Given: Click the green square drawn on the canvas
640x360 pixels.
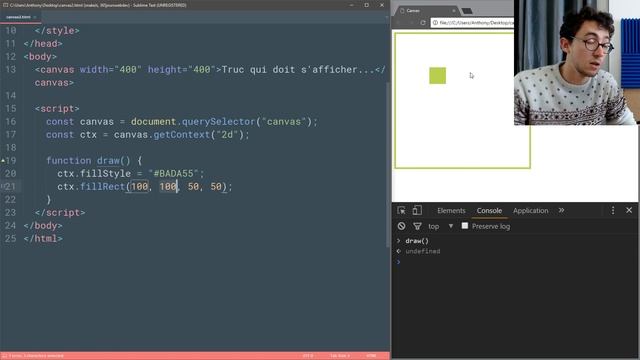Looking at the screenshot, I should point(438,76).
